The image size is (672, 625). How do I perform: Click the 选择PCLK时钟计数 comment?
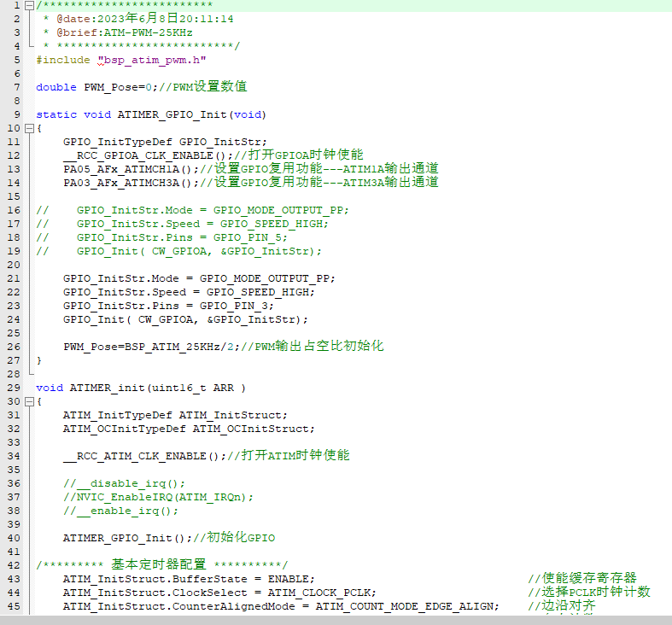pos(589,592)
